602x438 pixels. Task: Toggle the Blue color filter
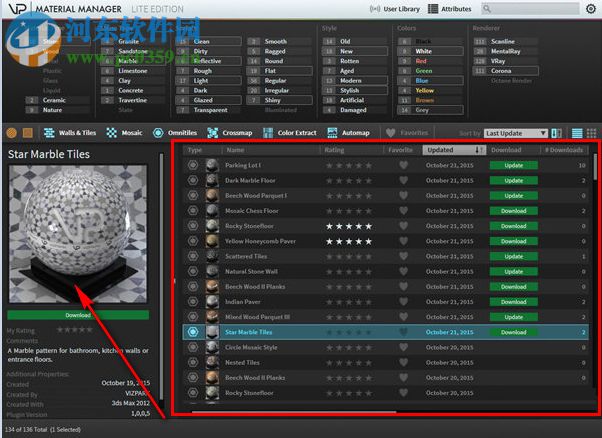click(x=430, y=81)
